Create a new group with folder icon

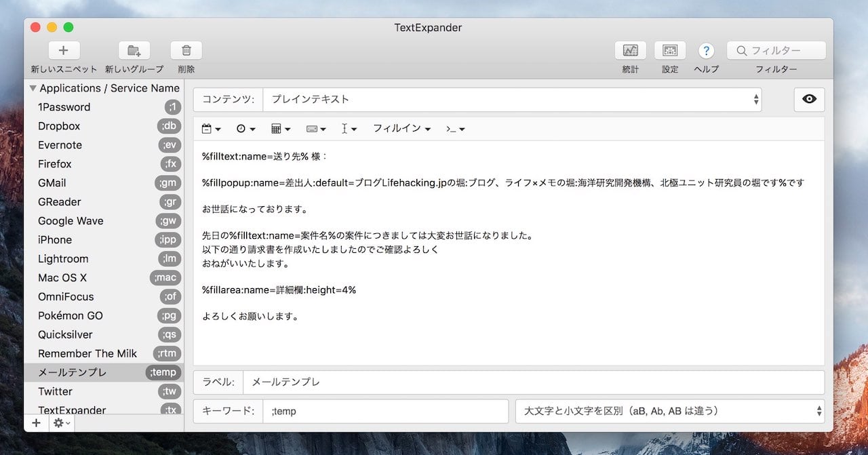click(x=134, y=50)
